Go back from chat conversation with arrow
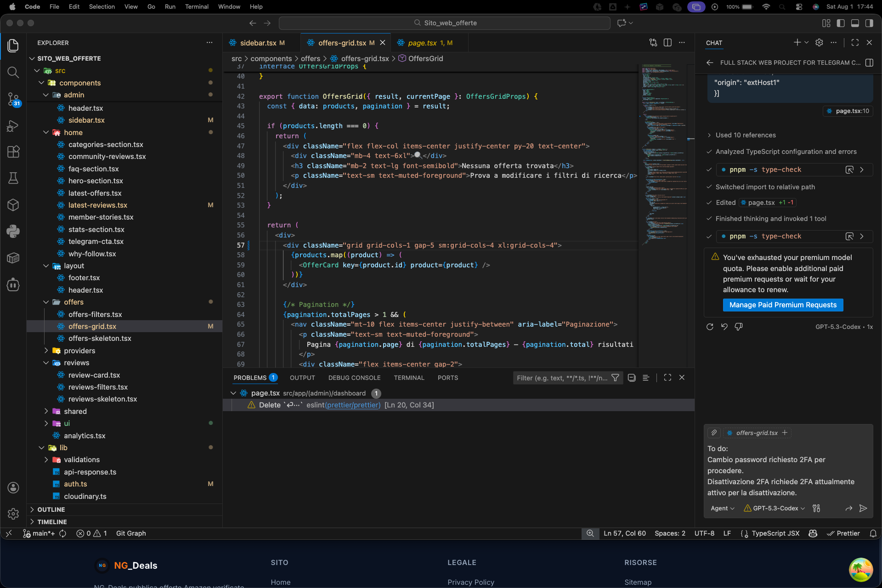882x588 pixels. click(710, 62)
